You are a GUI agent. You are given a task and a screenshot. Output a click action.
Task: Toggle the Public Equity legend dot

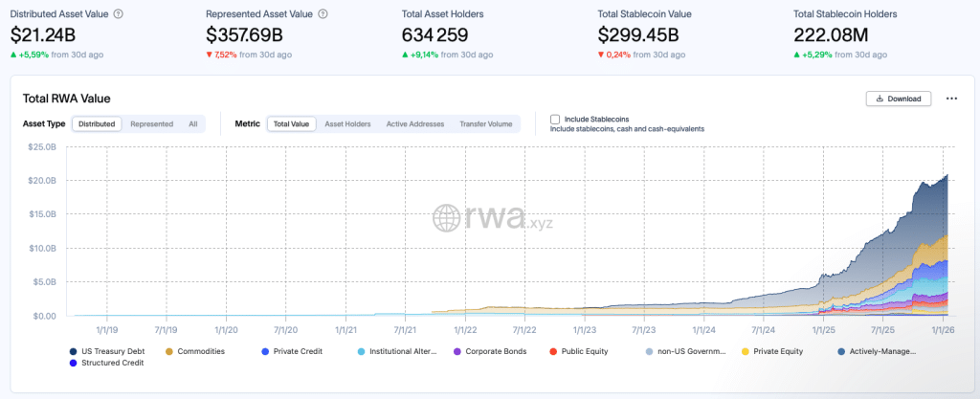point(553,351)
